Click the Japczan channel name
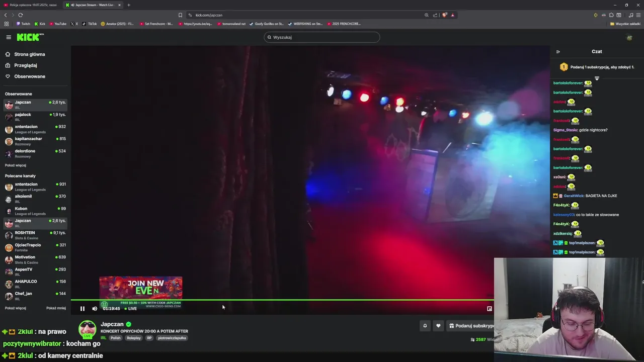This screenshot has height=362, width=644. coord(112,324)
